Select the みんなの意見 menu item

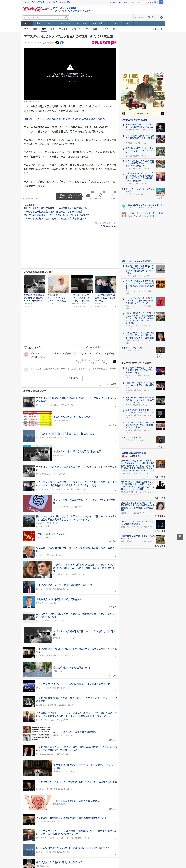coord(98,23)
